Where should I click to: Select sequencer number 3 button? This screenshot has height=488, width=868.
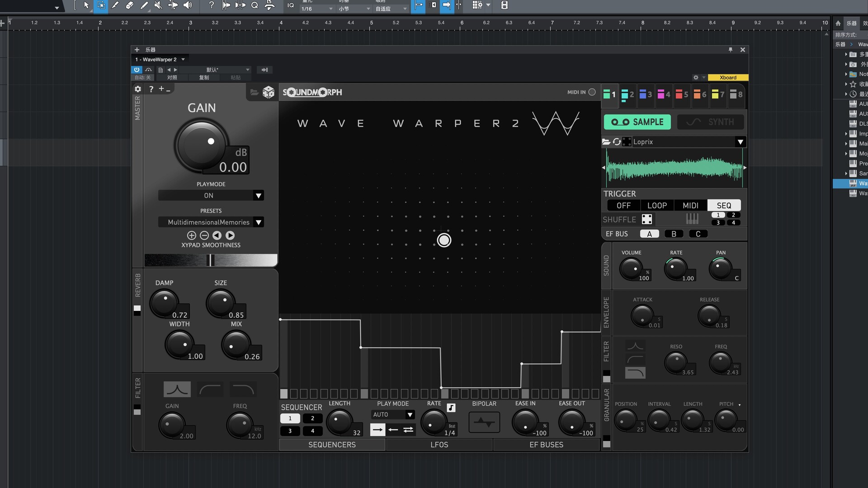pos(290,431)
